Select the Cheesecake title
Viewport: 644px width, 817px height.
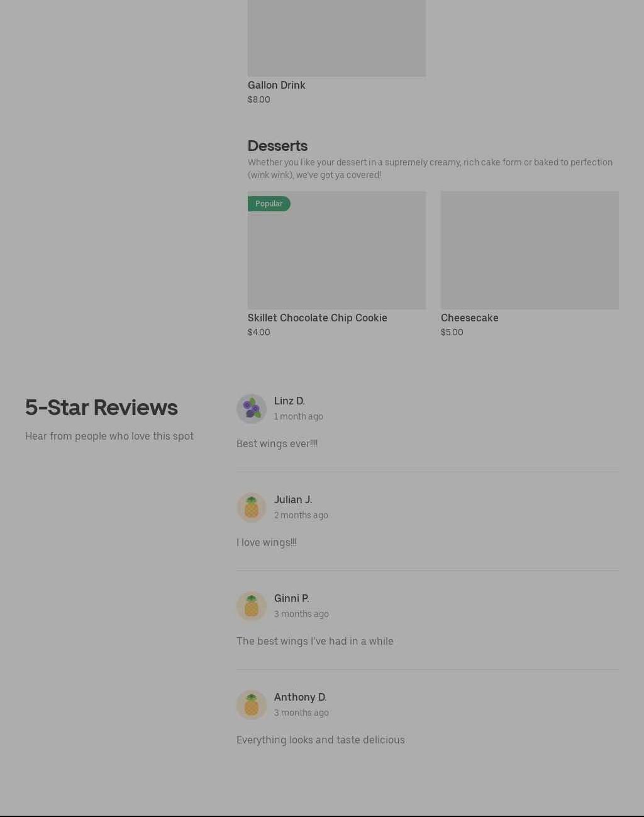click(x=470, y=318)
